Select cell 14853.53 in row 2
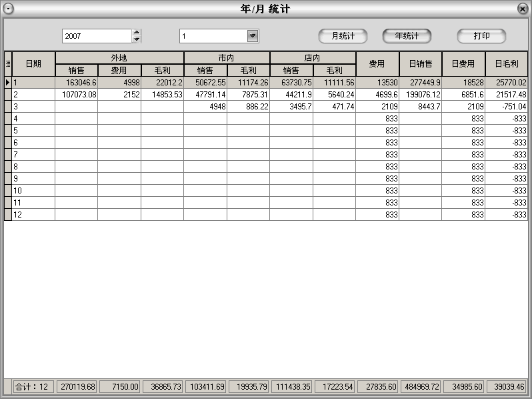 coord(162,94)
